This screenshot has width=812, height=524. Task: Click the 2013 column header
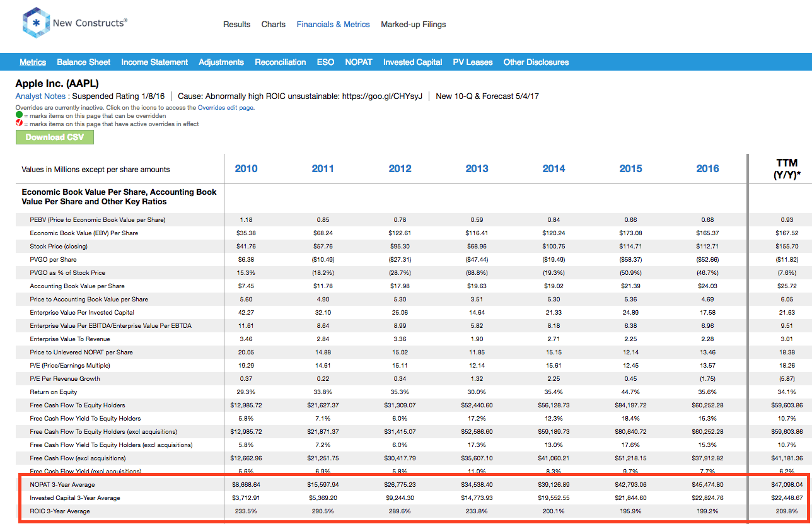477,168
